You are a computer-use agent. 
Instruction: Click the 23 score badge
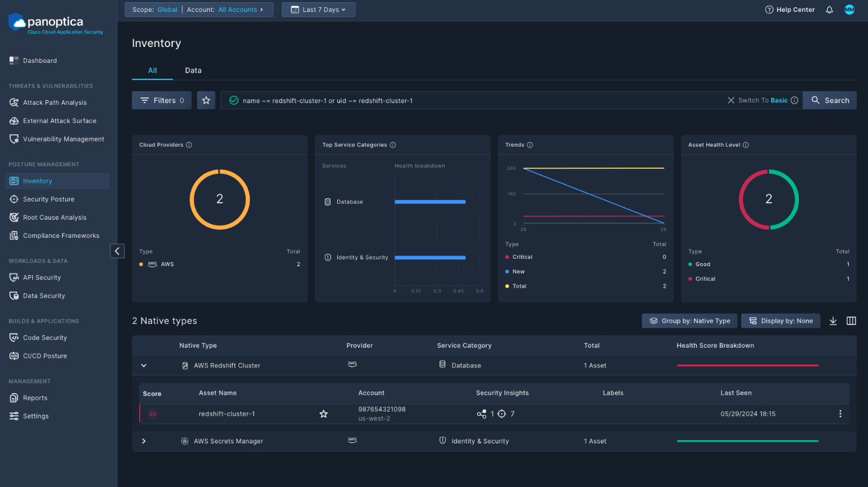click(153, 414)
